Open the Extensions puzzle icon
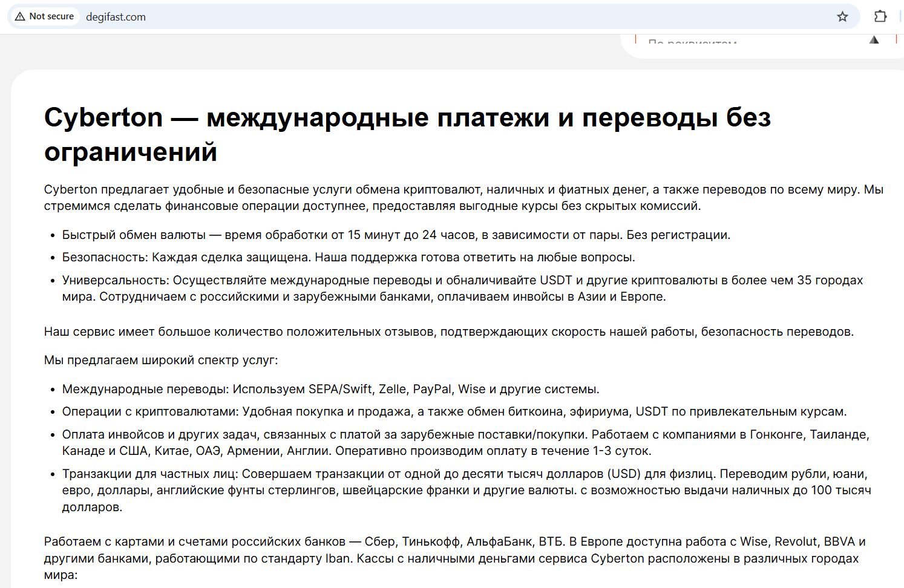 click(x=880, y=16)
